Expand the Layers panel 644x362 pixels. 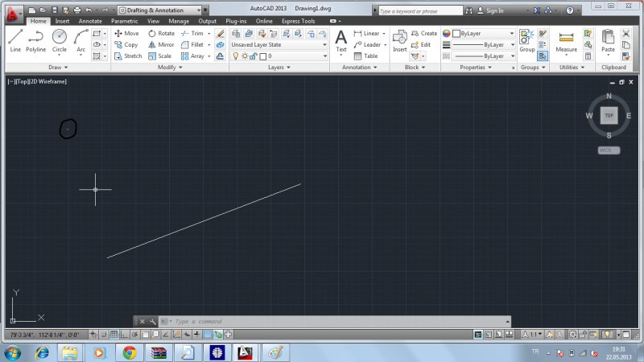(279, 68)
